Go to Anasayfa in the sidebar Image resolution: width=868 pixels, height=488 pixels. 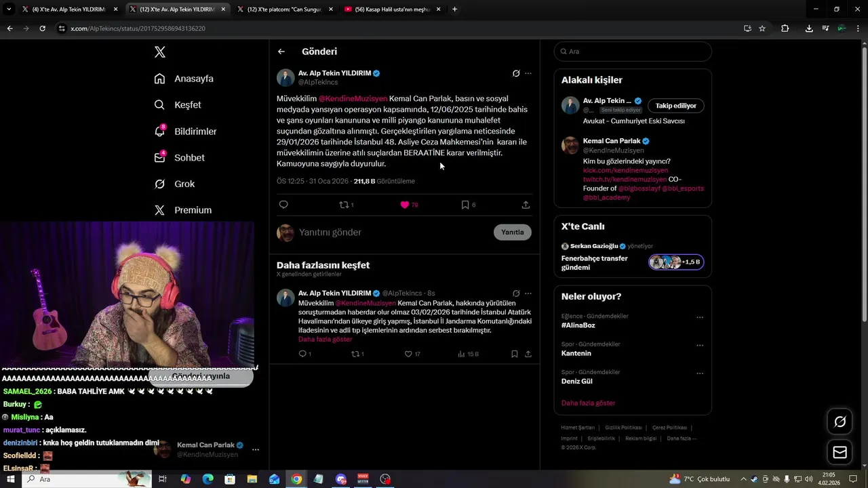184,79
